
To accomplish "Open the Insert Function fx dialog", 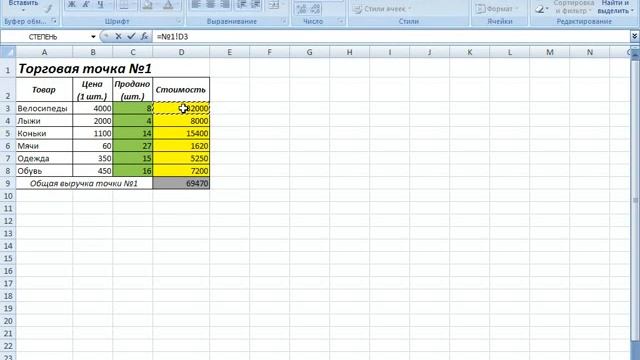I will tap(144, 36).
